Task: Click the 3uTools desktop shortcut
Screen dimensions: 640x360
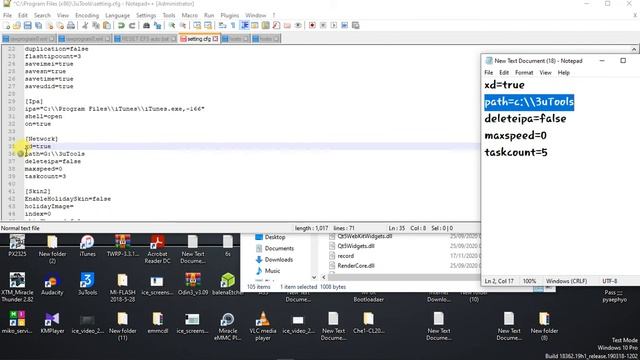Action: pos(87,284)
